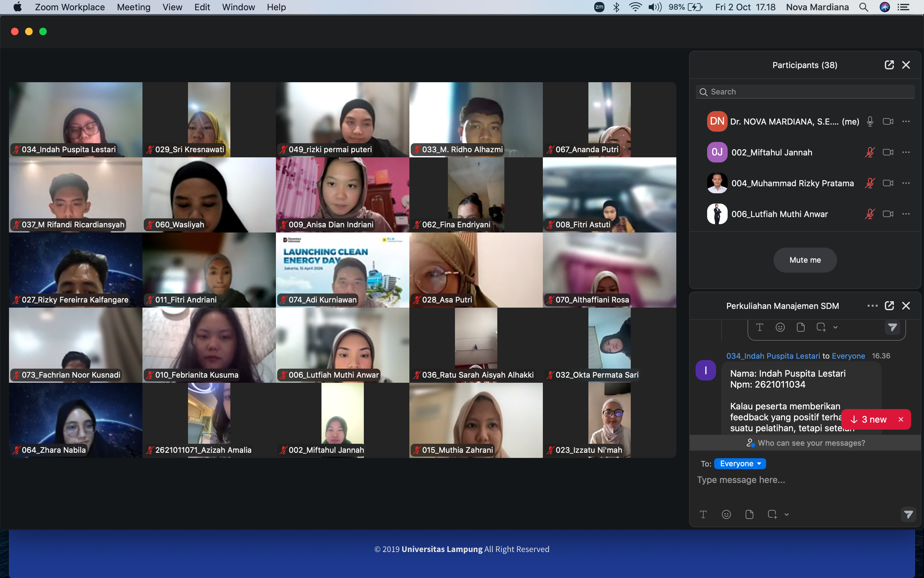
Task: Click the Mute me button
Action: pos(805,260)
